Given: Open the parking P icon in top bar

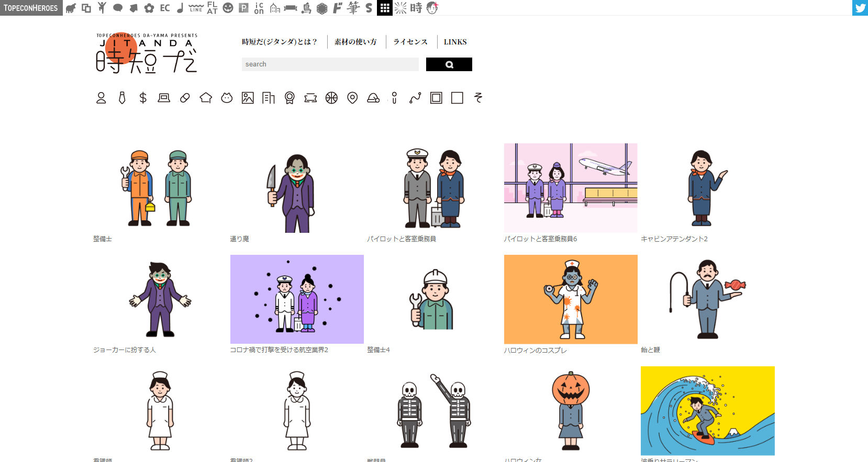Looking at the screenshot, I should pos(243,8).
